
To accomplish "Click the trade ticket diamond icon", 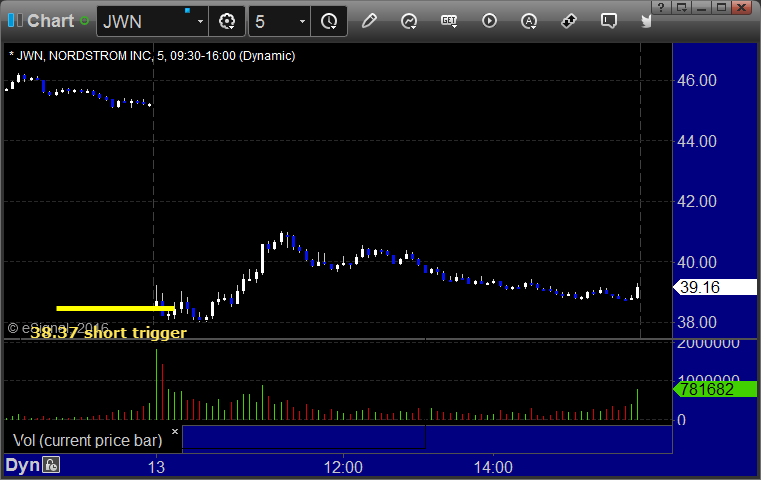I will tap(569, 21).
